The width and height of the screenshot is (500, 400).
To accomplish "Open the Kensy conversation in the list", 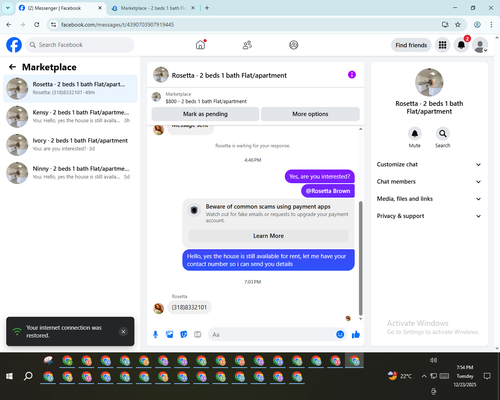I will [x=70, y=116].
